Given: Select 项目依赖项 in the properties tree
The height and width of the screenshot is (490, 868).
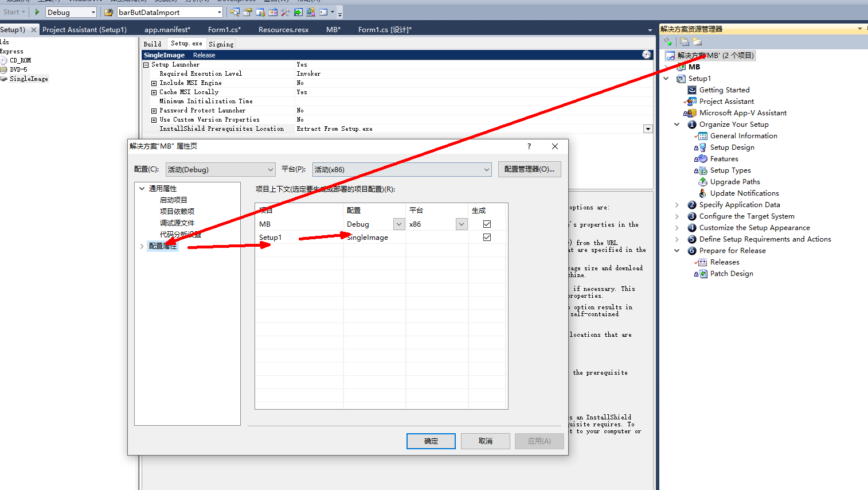Looking at the screenshot, I should (177, 212).
